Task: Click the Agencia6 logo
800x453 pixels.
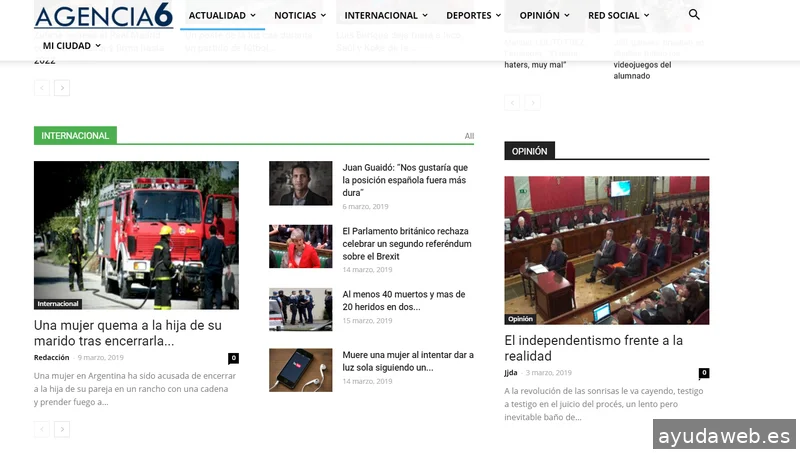Action: pos(104,15)
